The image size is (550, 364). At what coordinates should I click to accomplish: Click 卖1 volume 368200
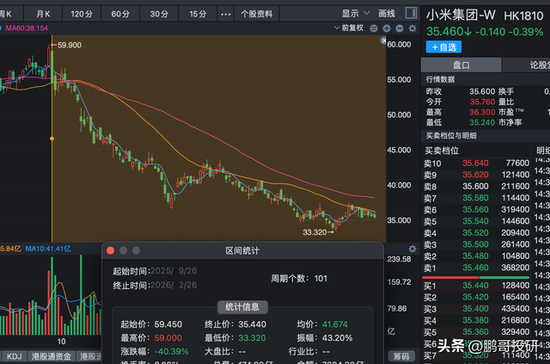click(515, 268)
